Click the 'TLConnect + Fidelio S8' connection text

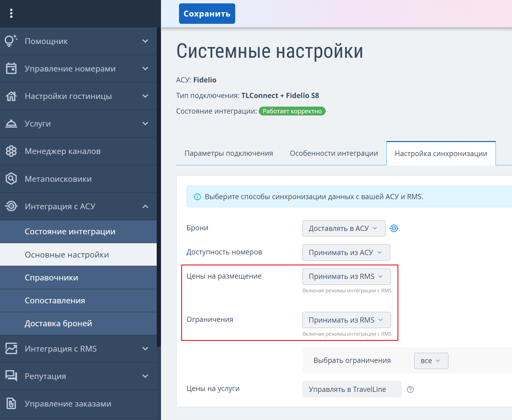click(280, 96)
